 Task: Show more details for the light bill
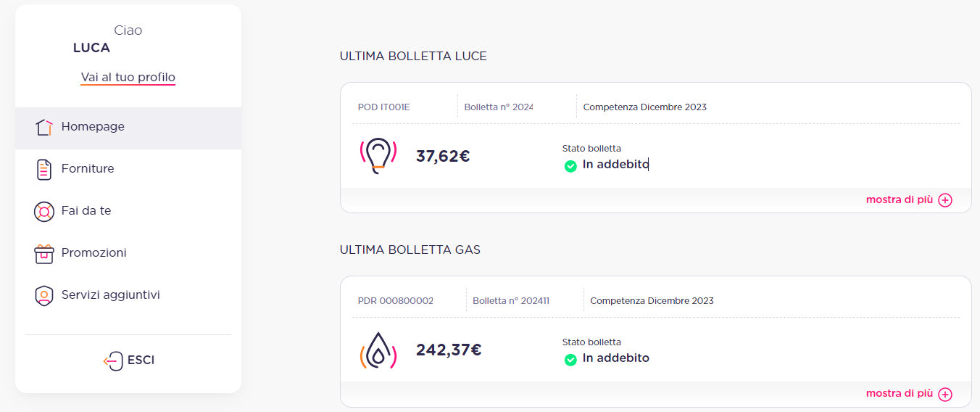900,199
